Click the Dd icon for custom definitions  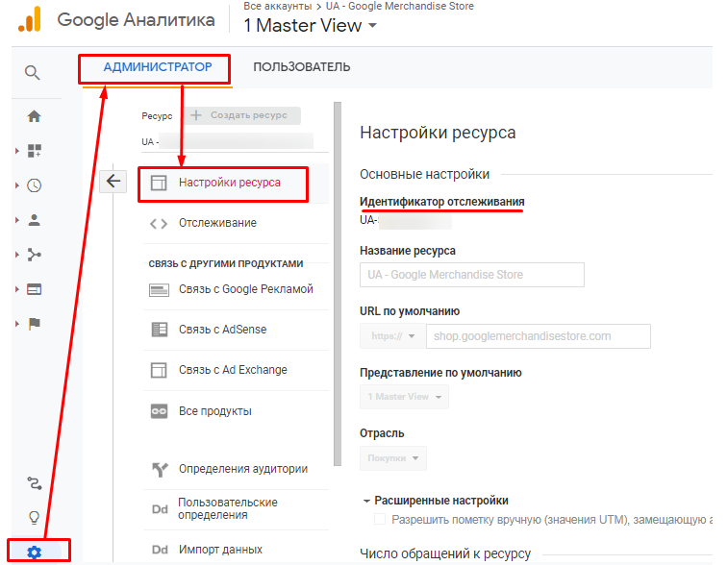point(160,509)
